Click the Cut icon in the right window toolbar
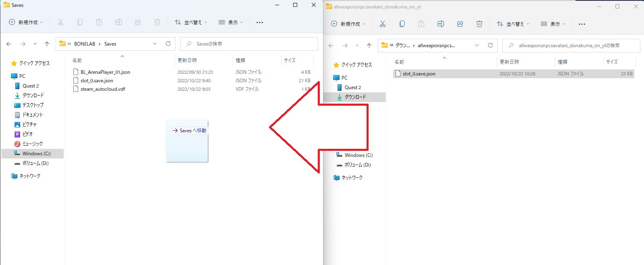 click(382, 24)
